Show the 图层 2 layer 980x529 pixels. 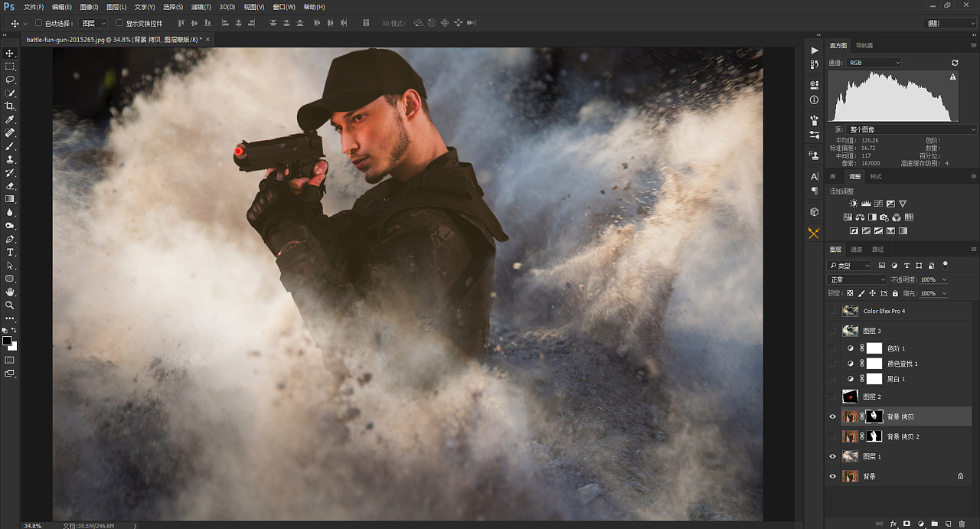pyautogui.click(x=833, y=397)
